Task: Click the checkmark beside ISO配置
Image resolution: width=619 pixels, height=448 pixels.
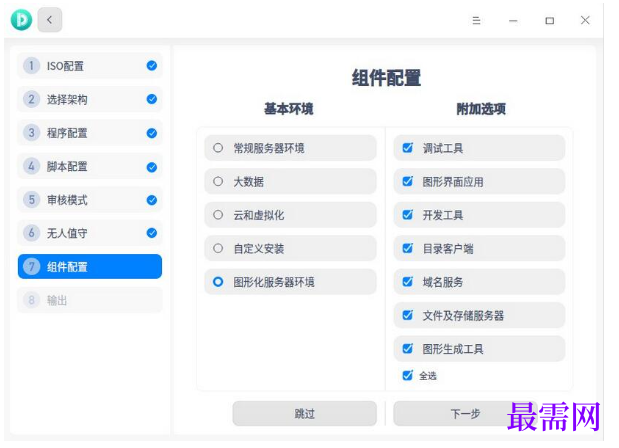Action: coord(152,66)
